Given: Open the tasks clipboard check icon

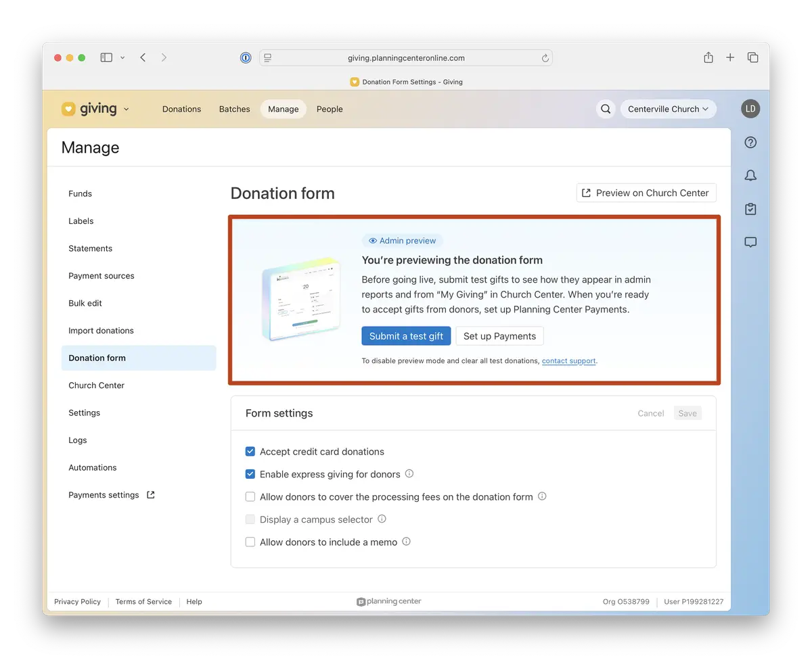Looking at the screenshot, I should (750, 209).
